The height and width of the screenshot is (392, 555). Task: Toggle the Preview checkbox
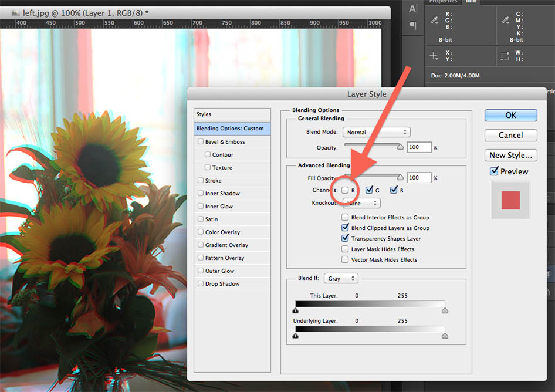[494, 171]
